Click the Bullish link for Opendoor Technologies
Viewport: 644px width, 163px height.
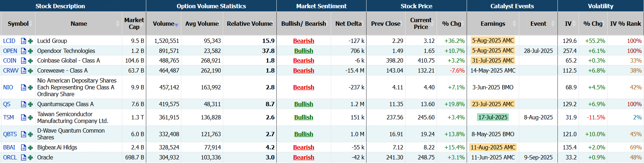point(304,51)
